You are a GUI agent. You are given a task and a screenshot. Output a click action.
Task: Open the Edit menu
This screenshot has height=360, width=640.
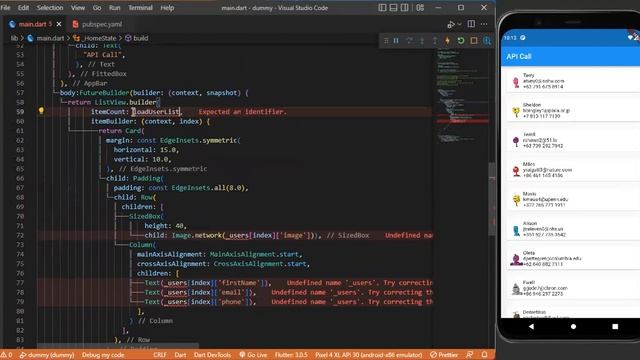(23, 8)
